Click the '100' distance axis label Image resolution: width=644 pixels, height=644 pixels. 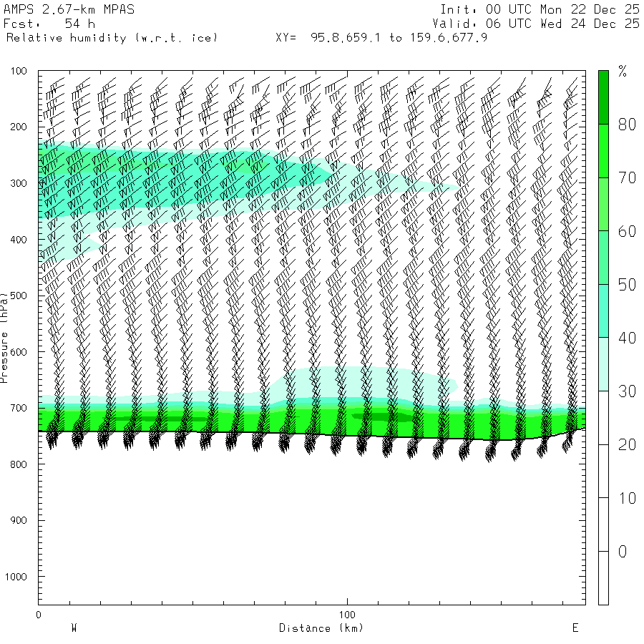coord(347,615)
